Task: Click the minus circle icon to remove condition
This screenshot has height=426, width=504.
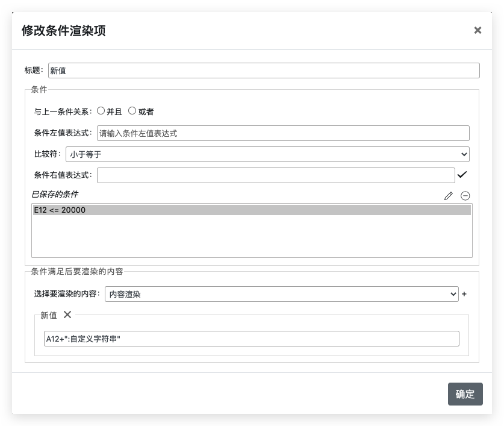Action: pos(465,196)
